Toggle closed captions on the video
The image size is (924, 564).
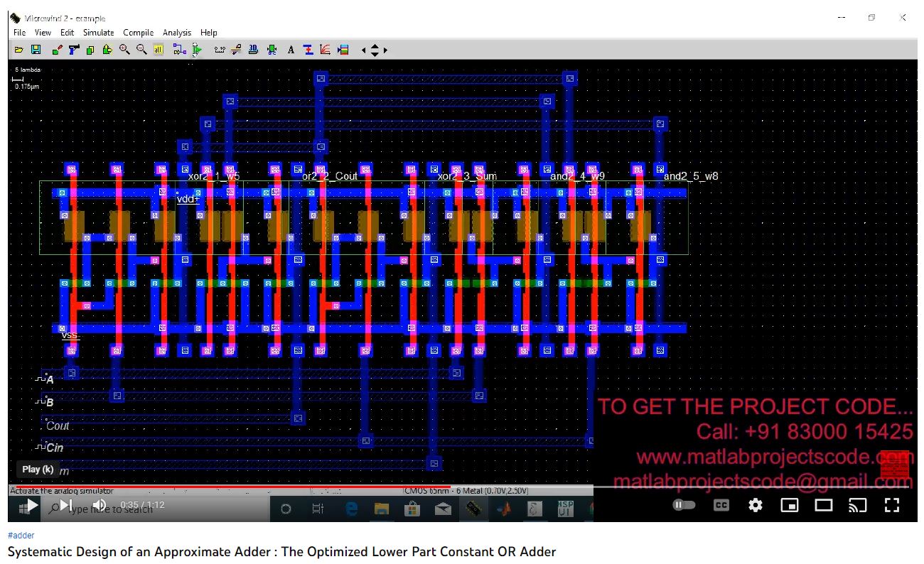point(721,505)
